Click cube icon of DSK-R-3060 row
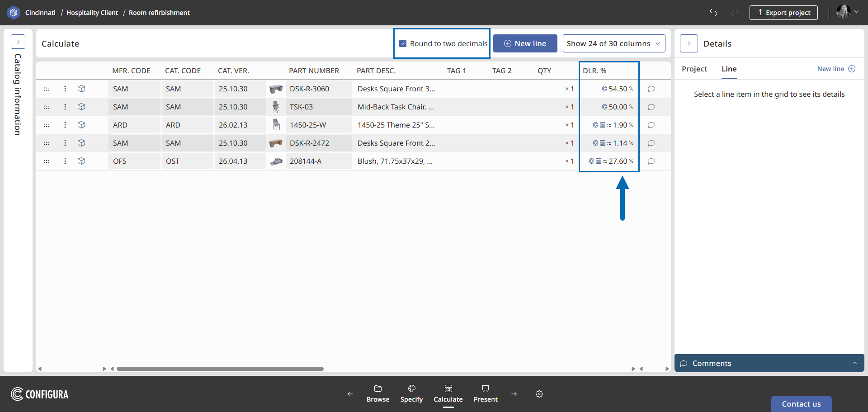Screen dimensions: 868x412 pos(81,89)
